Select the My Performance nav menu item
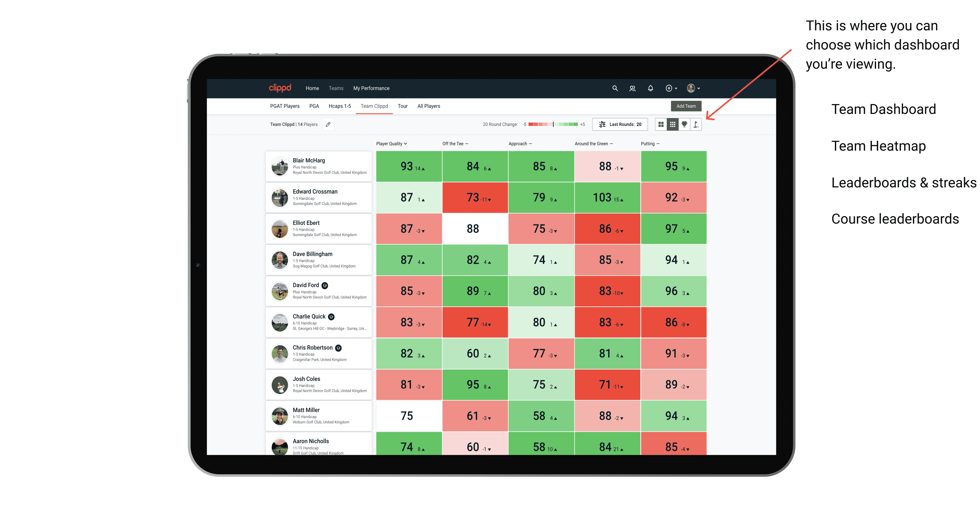980x527 pixels. click(371, 88)
